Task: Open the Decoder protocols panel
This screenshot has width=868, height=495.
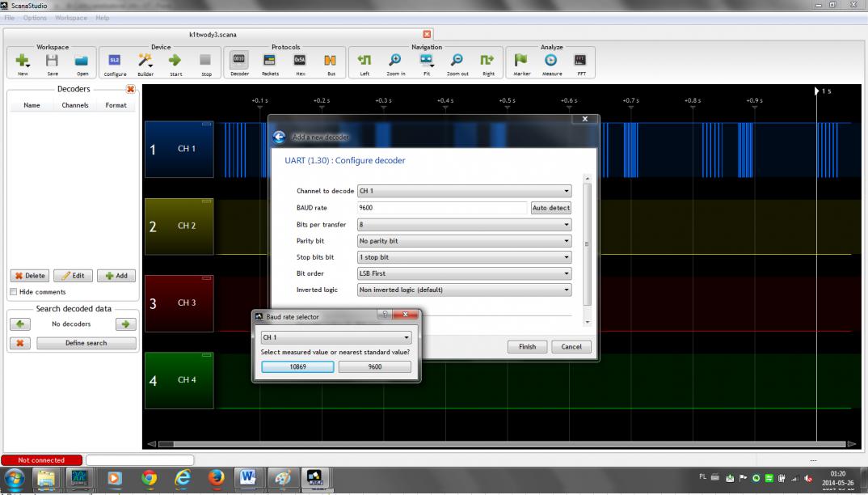Action: [x=239, y=60]
